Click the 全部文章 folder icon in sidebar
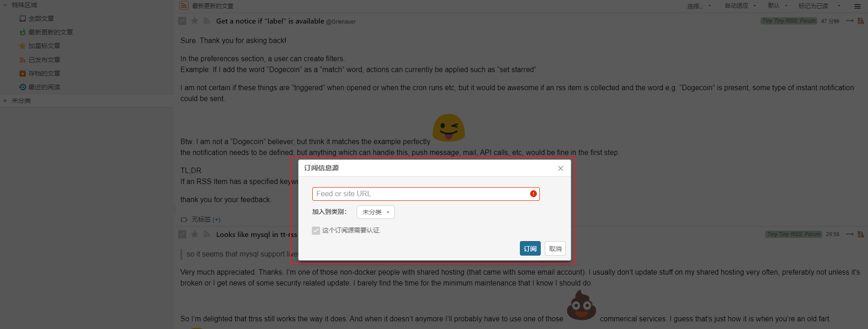868x329 pixels. [23, 19]
